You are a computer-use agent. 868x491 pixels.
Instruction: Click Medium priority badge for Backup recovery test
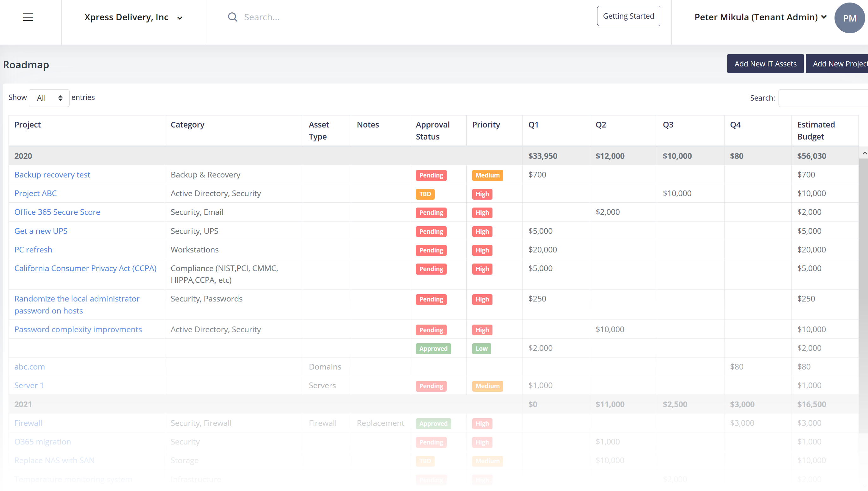point(487,175)
